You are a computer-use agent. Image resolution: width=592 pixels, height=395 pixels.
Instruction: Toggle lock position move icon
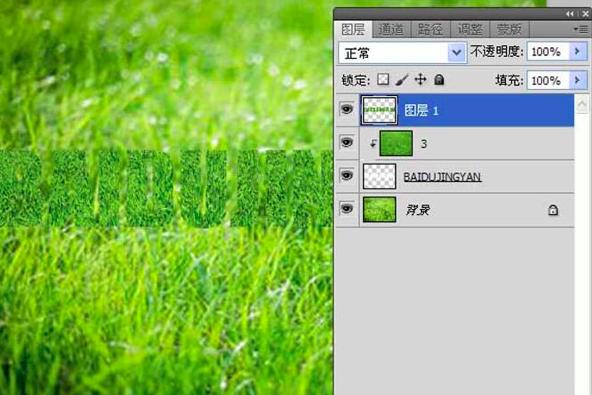(x=420, y=80)
